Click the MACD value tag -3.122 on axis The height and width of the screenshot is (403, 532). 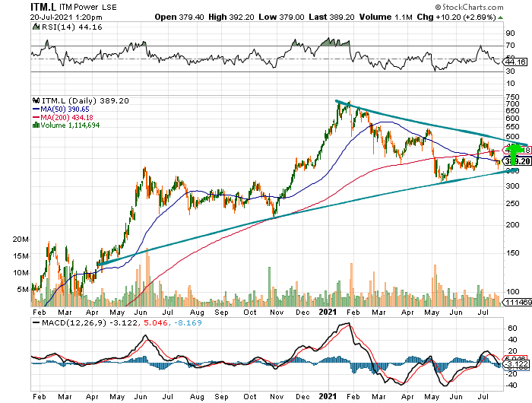coord(515,364)
